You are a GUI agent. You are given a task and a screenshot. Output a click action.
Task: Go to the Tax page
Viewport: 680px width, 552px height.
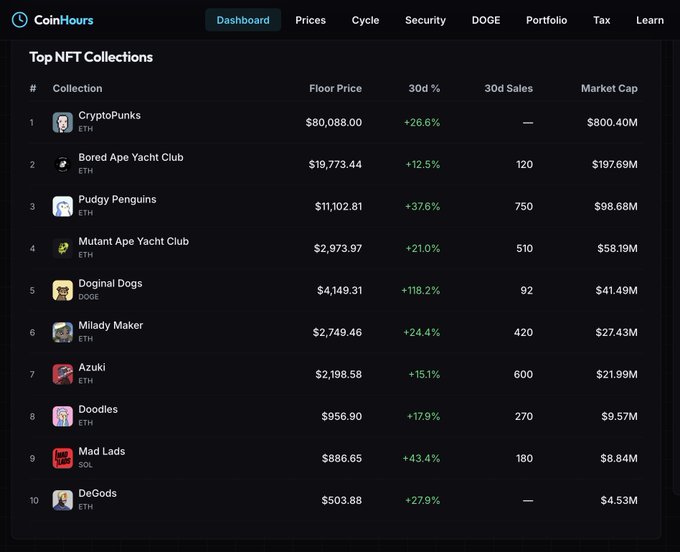tap(602, 20)
